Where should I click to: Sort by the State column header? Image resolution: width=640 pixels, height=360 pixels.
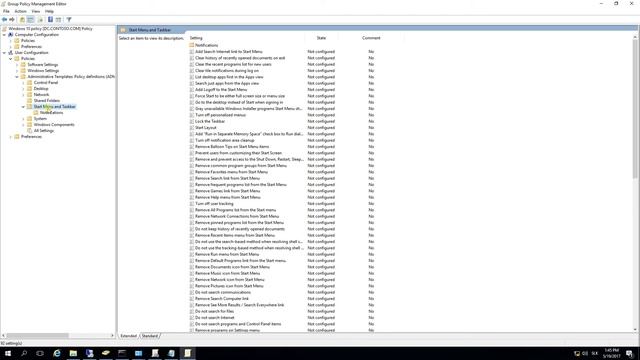[x=321, y=38]
